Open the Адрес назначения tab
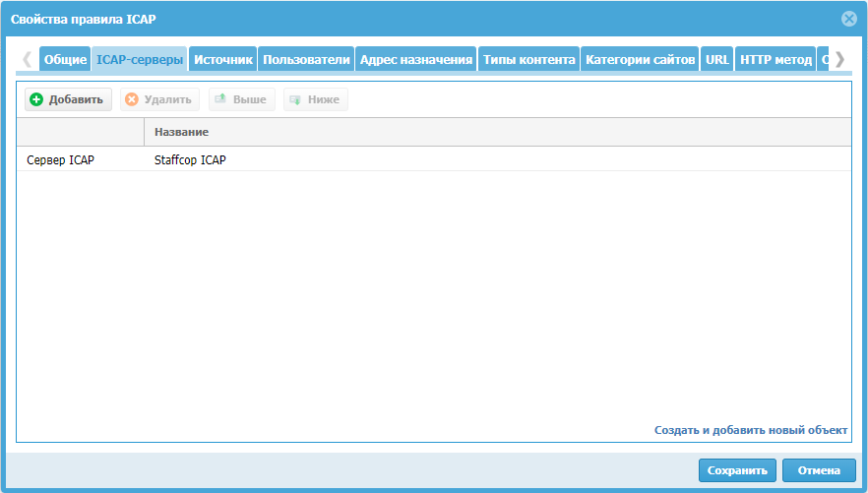This screenshot has height=493, width=868. pos(416,59)
